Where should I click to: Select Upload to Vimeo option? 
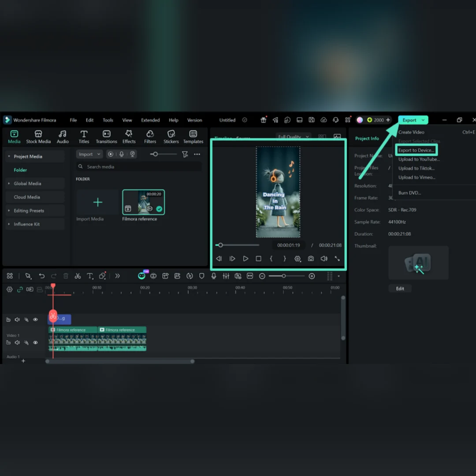tap(416, 178)
